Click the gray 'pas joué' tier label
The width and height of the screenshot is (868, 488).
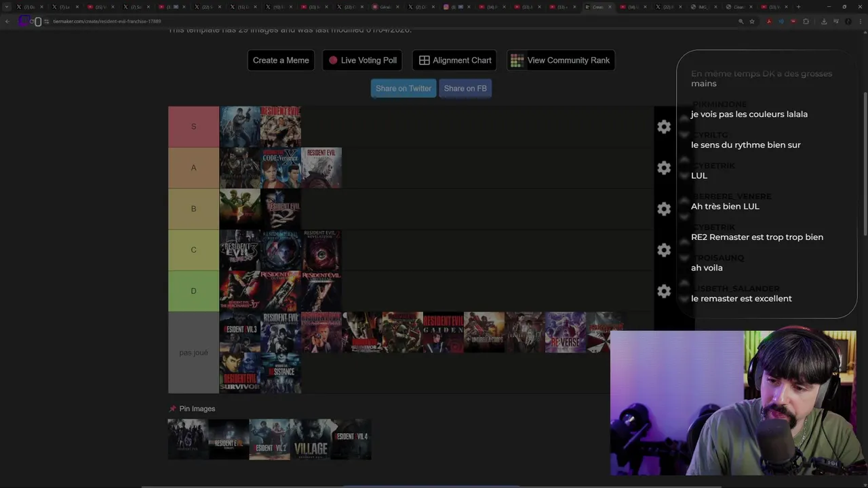(x=193, y=352)
